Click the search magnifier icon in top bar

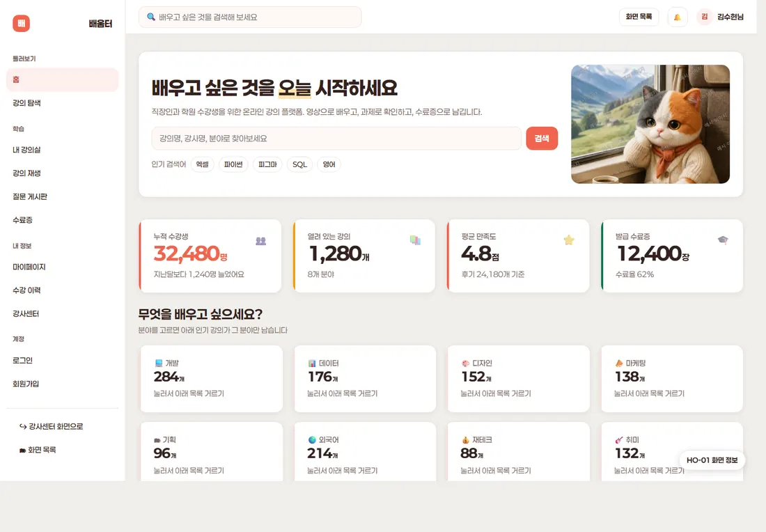(x=151, y=17)
